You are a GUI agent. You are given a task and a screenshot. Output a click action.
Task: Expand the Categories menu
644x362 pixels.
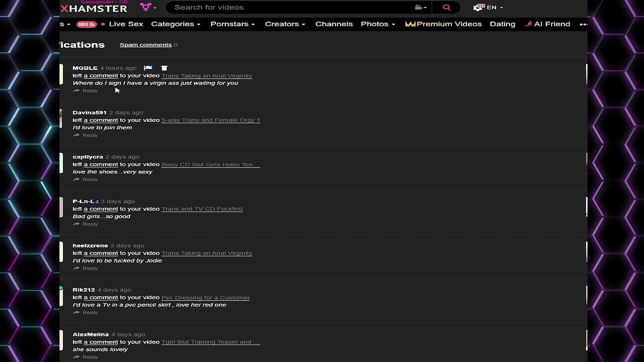click(176, 24)
